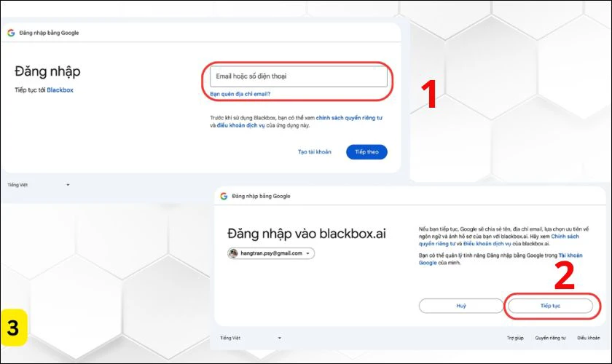Image resolution: width=612 pixels, height=364 pixels.
Task: Click the Trợ giúp footer link
Action: point(515,339)
